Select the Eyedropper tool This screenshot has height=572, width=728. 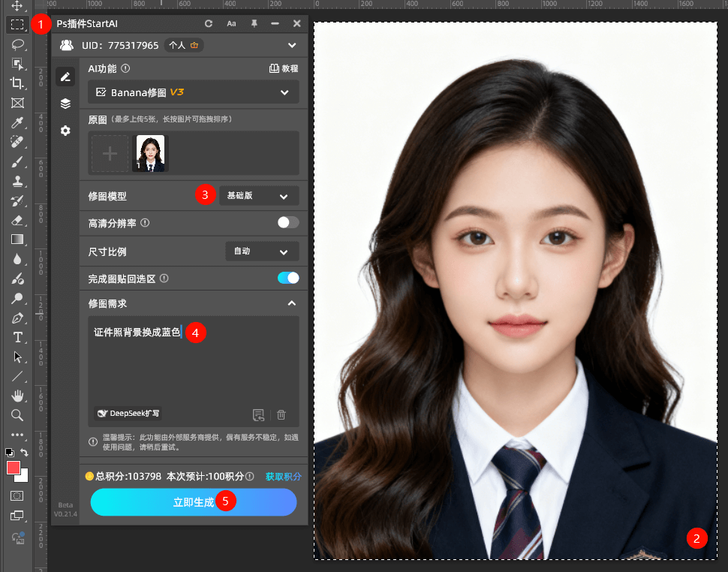[x=17, y=122]
